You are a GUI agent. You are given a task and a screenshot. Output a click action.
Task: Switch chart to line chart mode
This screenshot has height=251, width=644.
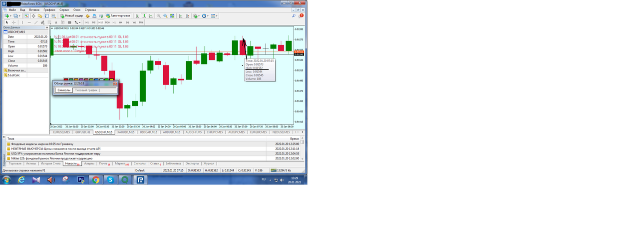coord(151,15)
